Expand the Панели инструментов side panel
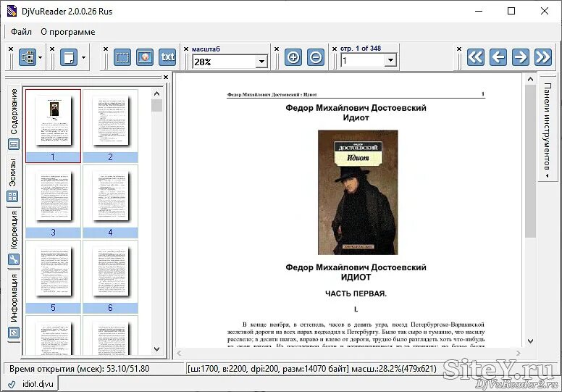Viewport: 562px width, 392px height. pyautogui.click(x=547, y=128)
